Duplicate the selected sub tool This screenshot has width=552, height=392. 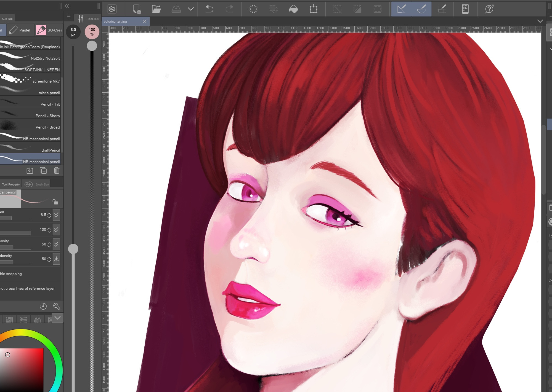(x=43, y=171)
